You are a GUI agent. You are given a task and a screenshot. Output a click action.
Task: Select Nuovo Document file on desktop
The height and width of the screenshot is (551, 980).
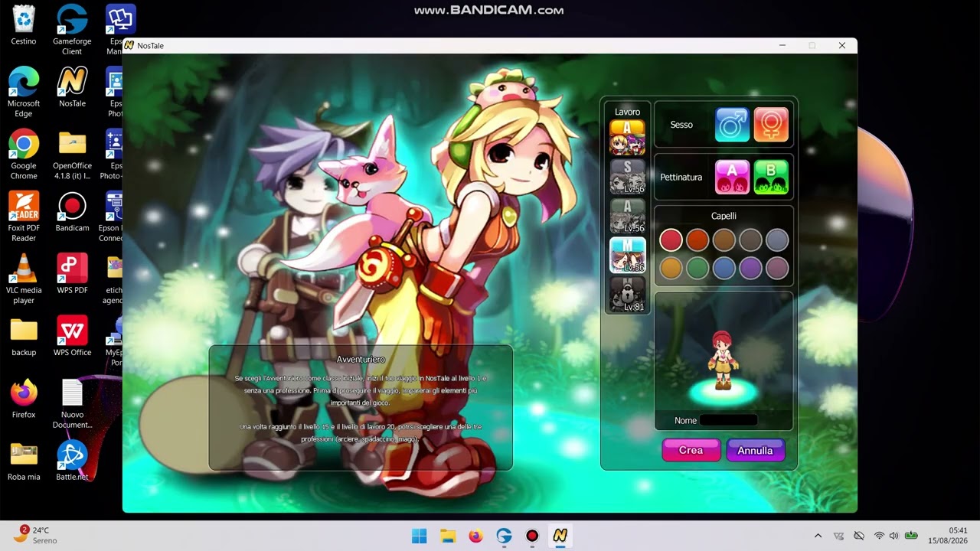point(72,404)
